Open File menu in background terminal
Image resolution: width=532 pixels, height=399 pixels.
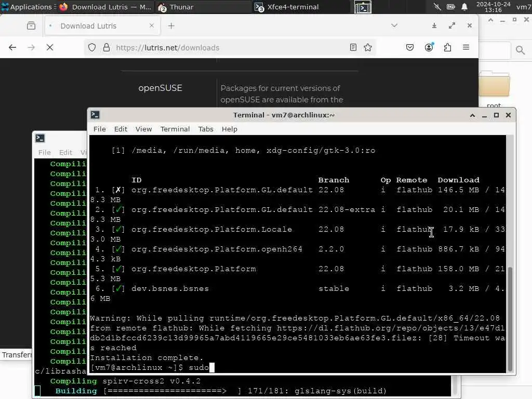click(x=45, y=152)
